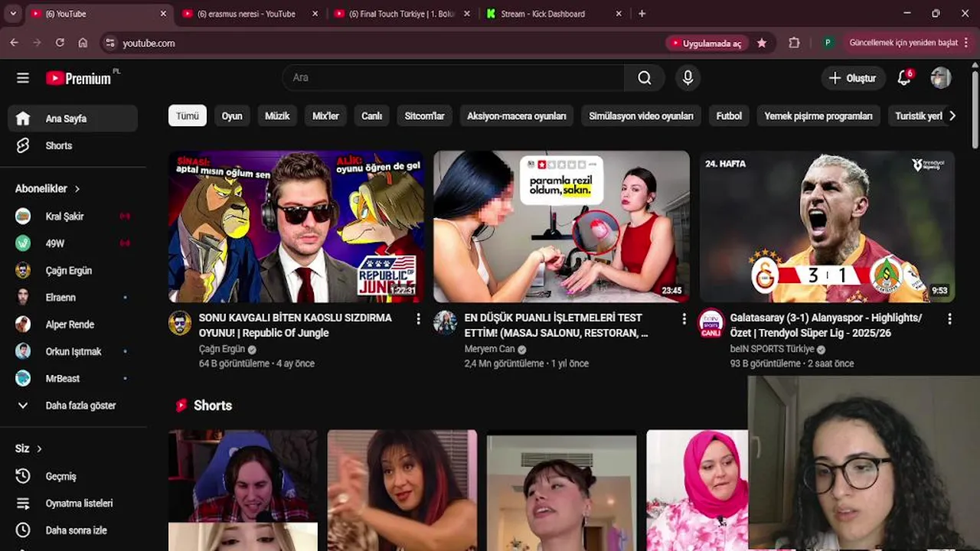This screenshot has height=551, width=980.
Task: Click Meryem Can channel avatar
Action: tap(445, 323)
